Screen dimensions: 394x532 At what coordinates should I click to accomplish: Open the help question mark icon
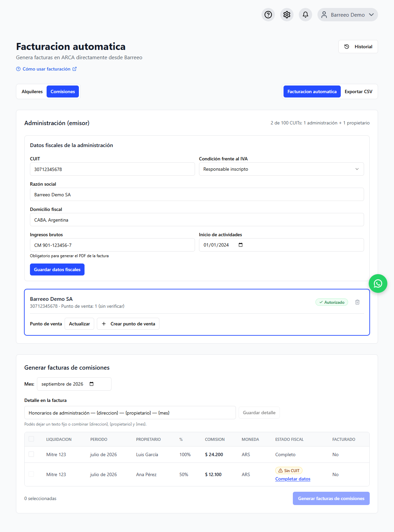(268, 15)
